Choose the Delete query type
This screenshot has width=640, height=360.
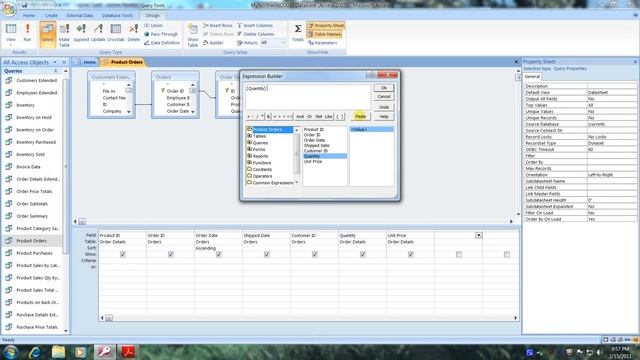click(133, 33)
